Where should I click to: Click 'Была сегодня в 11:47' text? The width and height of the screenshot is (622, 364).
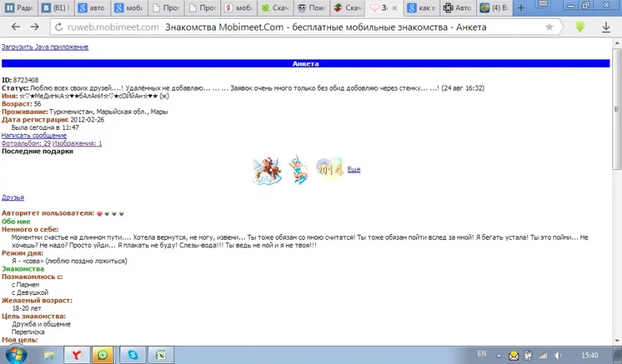[x=45, y=128]
